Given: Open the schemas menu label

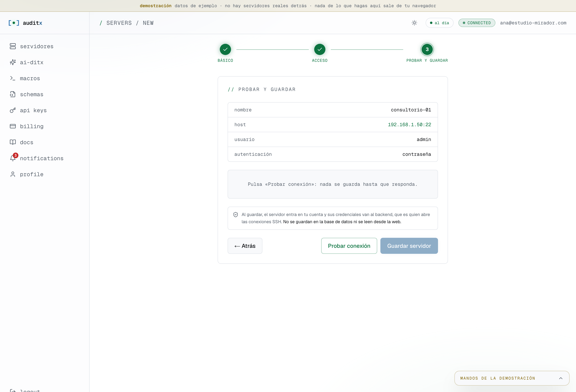Looking at the screenshot, I should pyautogui.click(x=32, y=94).
